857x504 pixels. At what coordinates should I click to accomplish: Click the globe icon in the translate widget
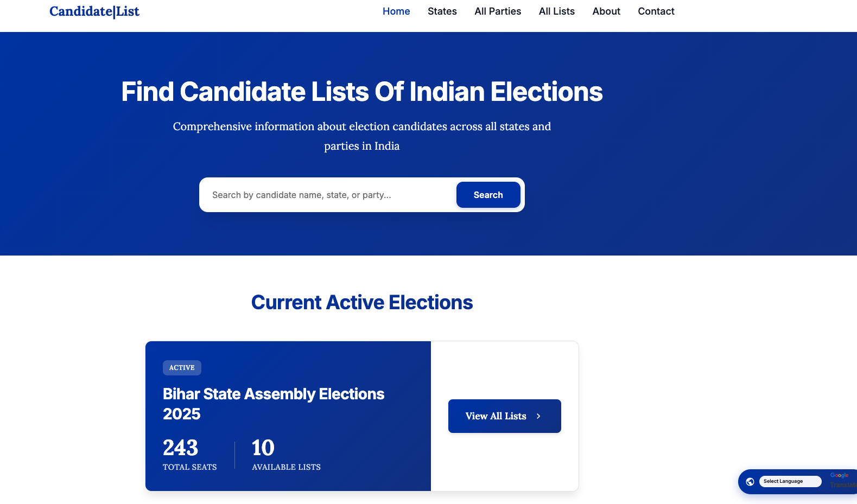(x=751, y=481)
